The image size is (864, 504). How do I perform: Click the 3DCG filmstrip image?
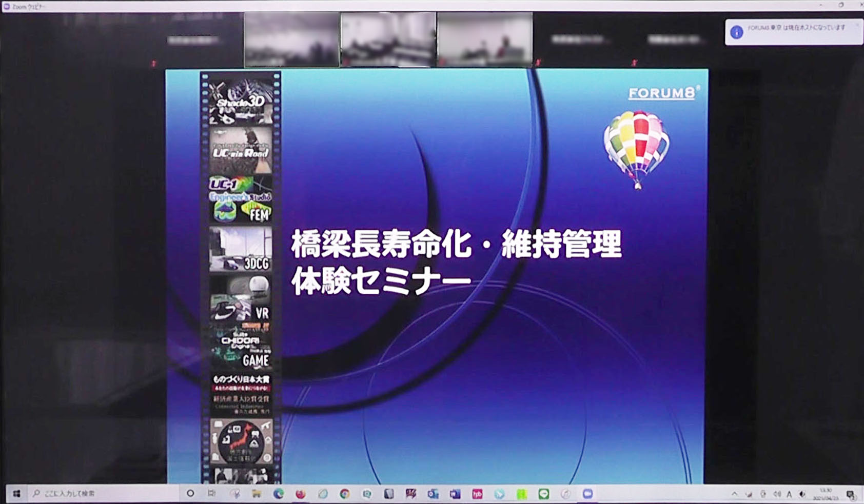241,249
